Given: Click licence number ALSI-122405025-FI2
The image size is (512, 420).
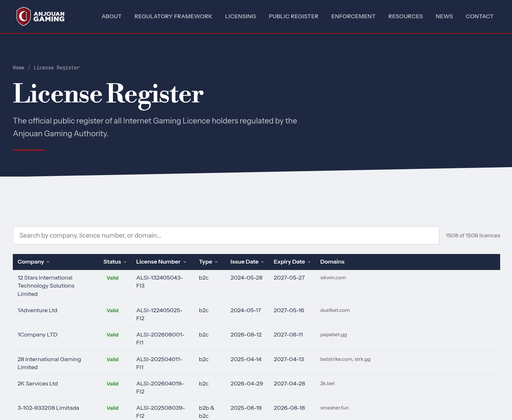Looking at the screenshot, I should coord(159,314).
